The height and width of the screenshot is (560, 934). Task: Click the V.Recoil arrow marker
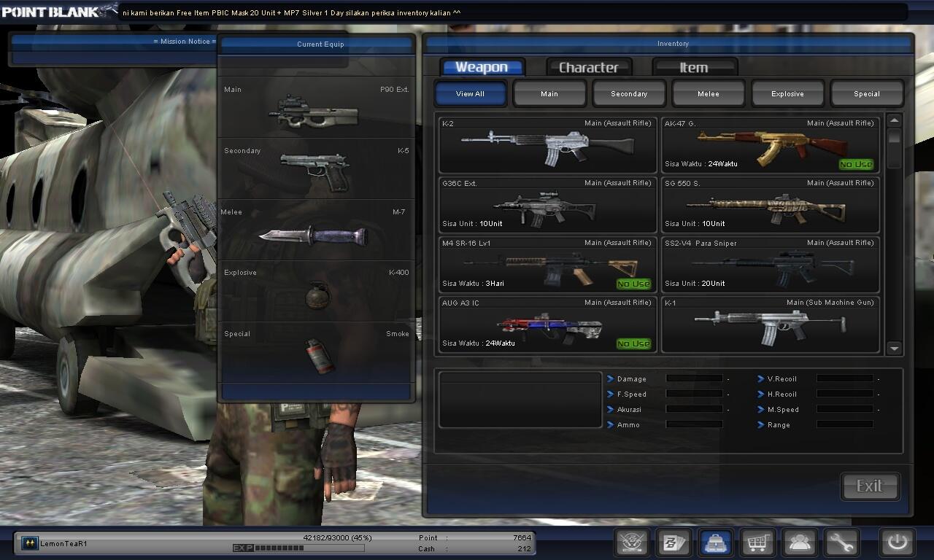[x=761, y=378]
